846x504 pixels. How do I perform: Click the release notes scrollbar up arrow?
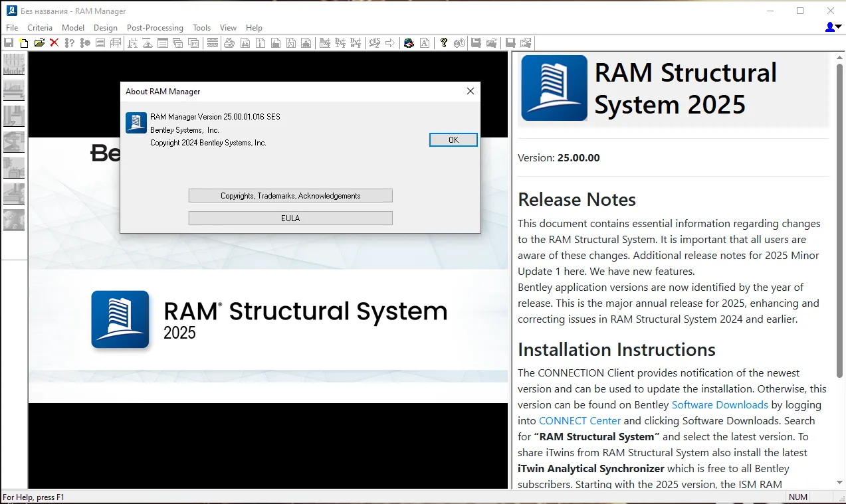click(840, 58)
